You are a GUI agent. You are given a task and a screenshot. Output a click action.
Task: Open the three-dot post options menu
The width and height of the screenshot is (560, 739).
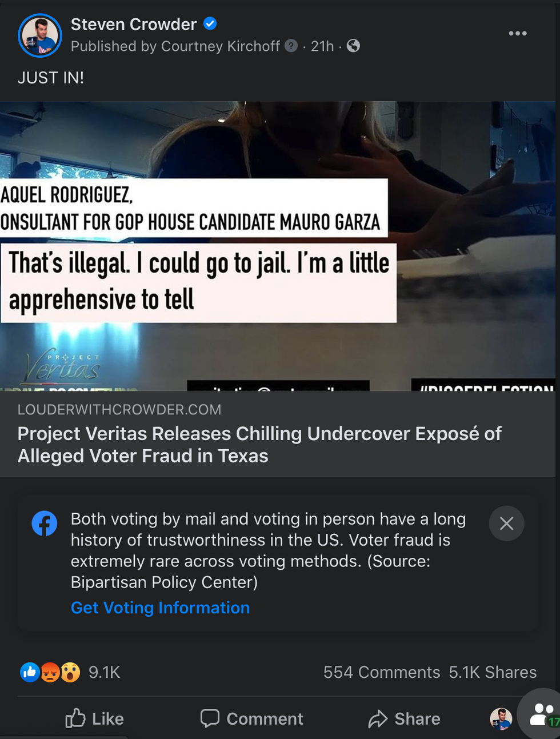(x=517, y=33)
